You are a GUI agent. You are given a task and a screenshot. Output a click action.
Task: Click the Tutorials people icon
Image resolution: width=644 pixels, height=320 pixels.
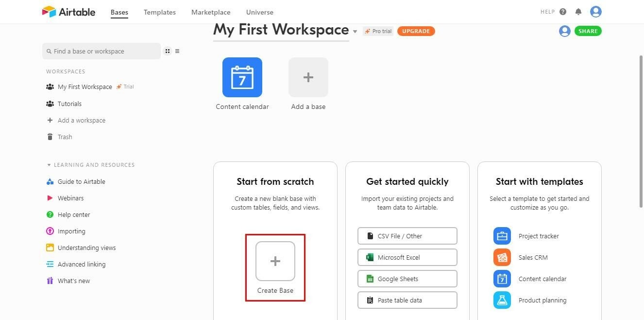coord(50,104)
